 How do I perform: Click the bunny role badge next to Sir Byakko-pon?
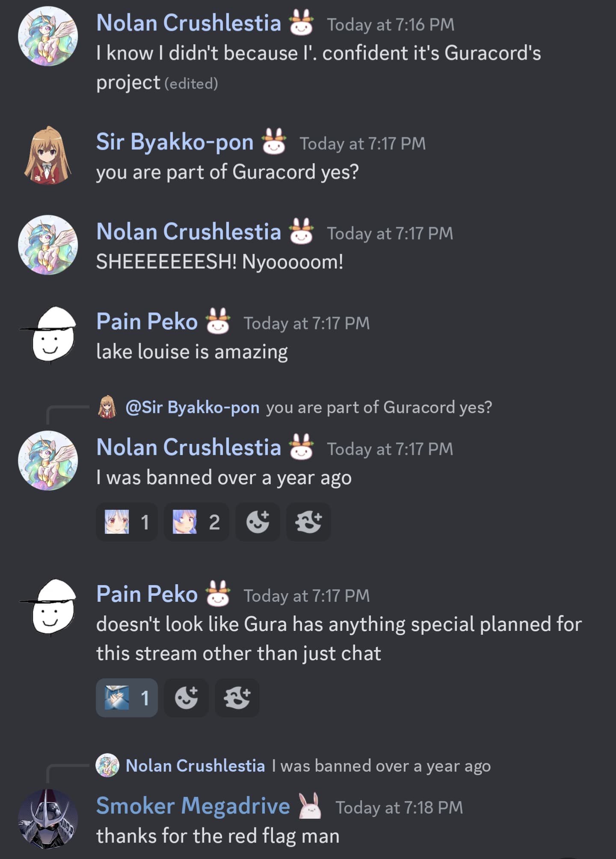click(274, 142)
